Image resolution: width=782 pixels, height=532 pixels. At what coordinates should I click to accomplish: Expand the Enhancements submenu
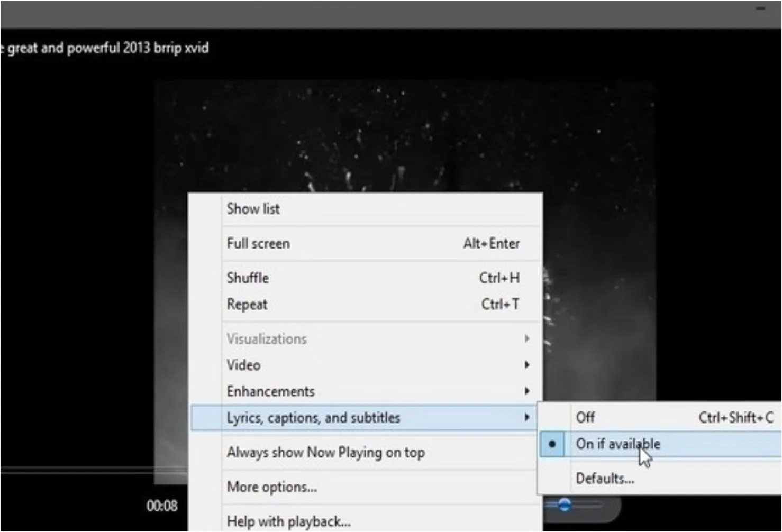[526, 391]
